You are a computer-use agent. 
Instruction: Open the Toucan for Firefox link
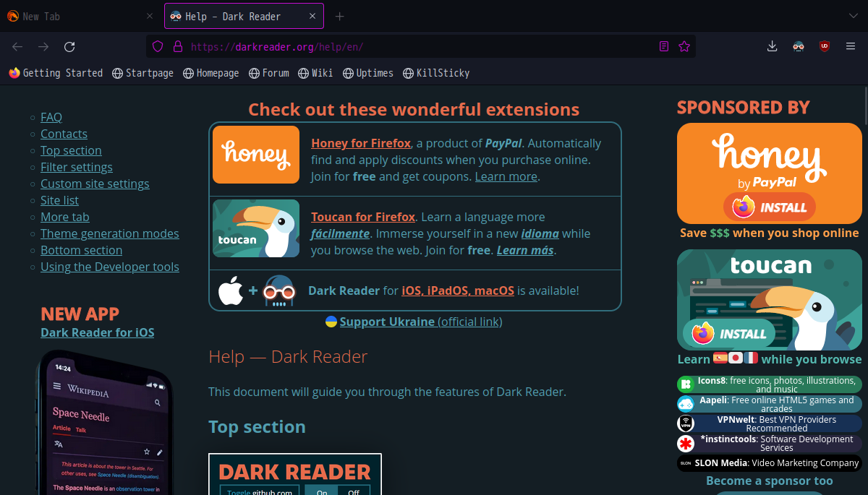363,217
